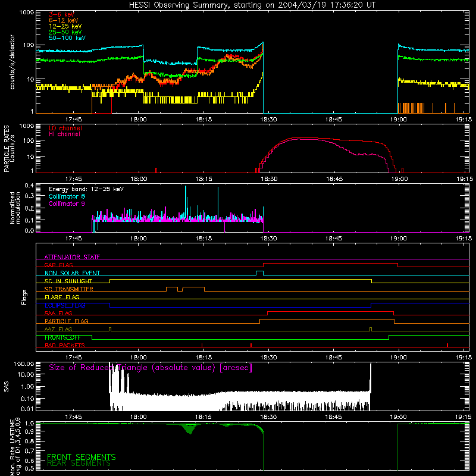The image size is (476, 476).
Task: Click the GAP FLAG label
Action: pyautogui.click(x=58, y=265)
